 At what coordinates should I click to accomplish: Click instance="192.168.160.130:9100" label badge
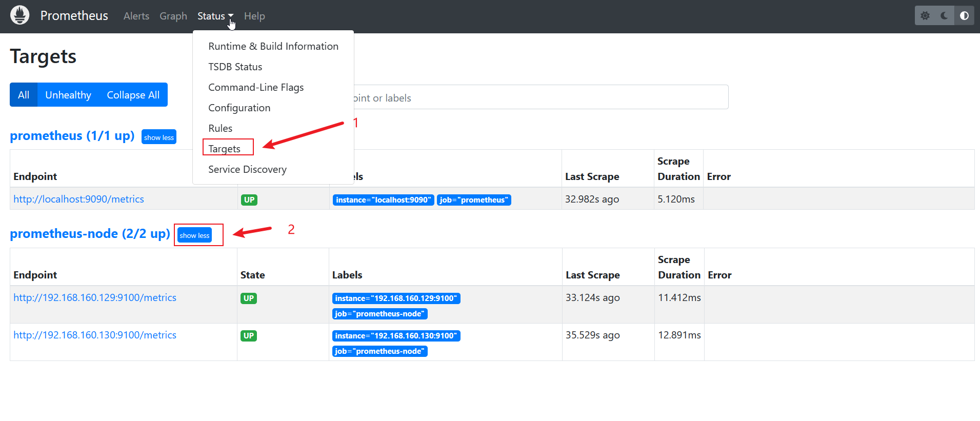click(x=396, y=336)
